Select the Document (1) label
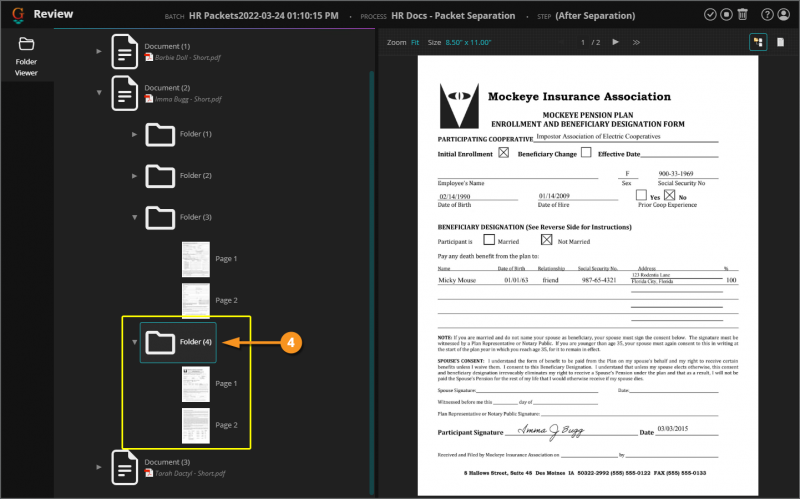Image resolution: width=800 pixels, height=499 pixels. tap(167, 46)
